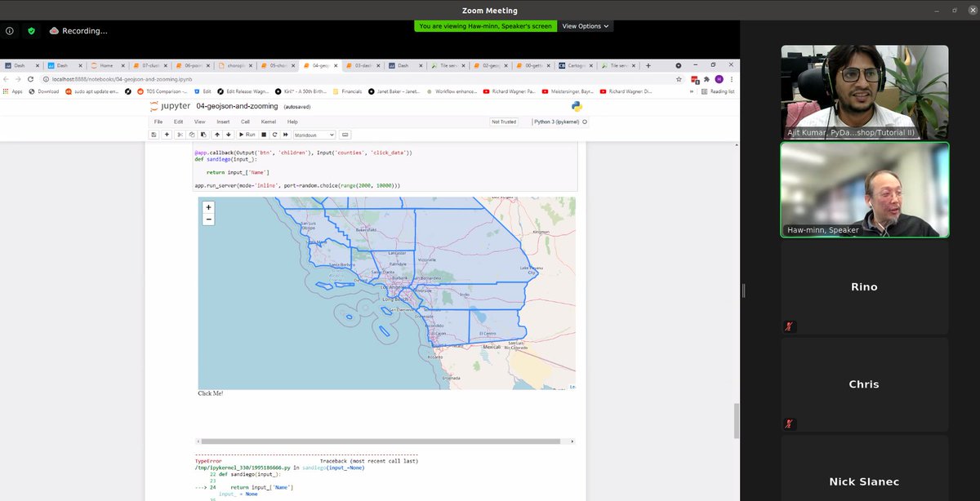Interrupt the kernel with stop icon

coord(264,135)
